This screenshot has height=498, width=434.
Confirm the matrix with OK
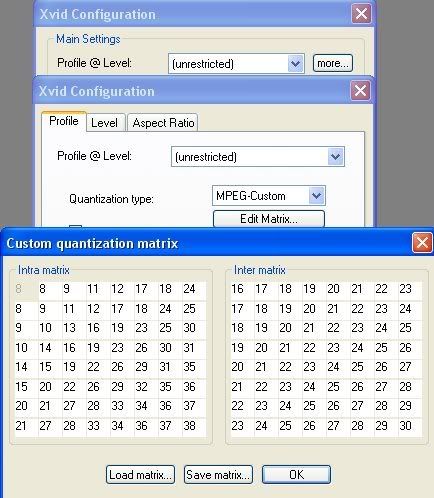pos(296,474)
